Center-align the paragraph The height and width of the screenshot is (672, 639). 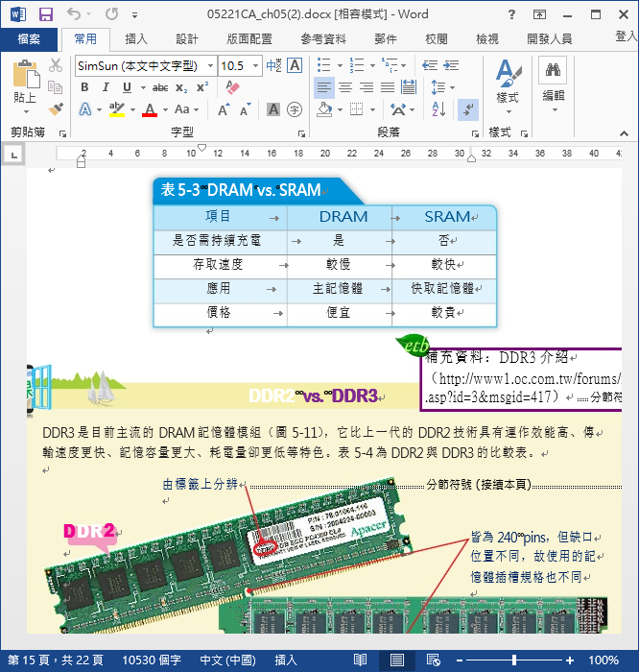345,87
